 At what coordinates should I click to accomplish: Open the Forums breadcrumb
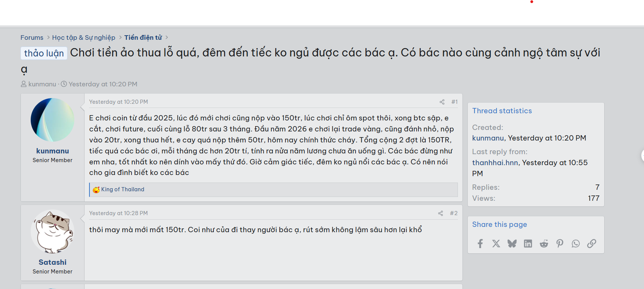(x=32, y=37)
